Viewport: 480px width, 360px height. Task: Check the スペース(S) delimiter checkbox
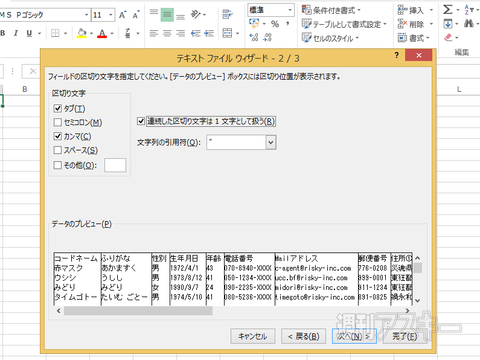(58, 150)
